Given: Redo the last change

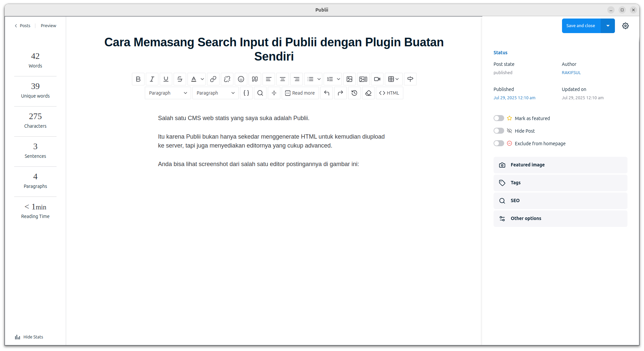Looking at the screenshot, I should 341,93.
